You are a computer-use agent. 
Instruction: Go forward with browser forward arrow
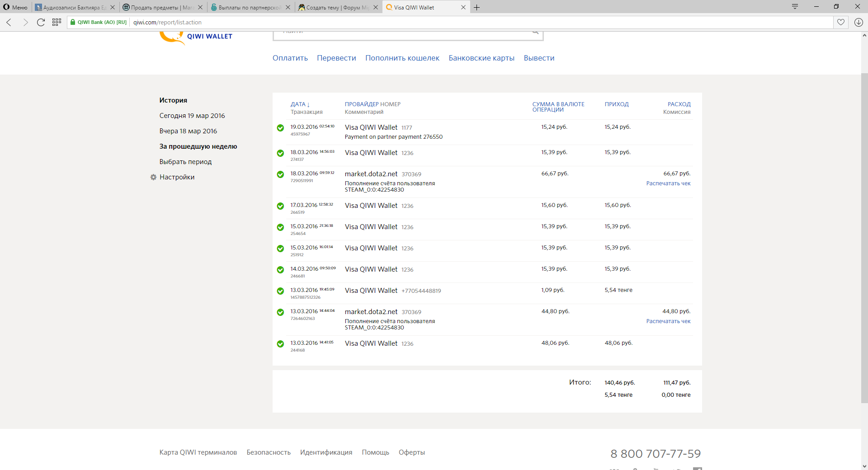click(x=25, y=22)
